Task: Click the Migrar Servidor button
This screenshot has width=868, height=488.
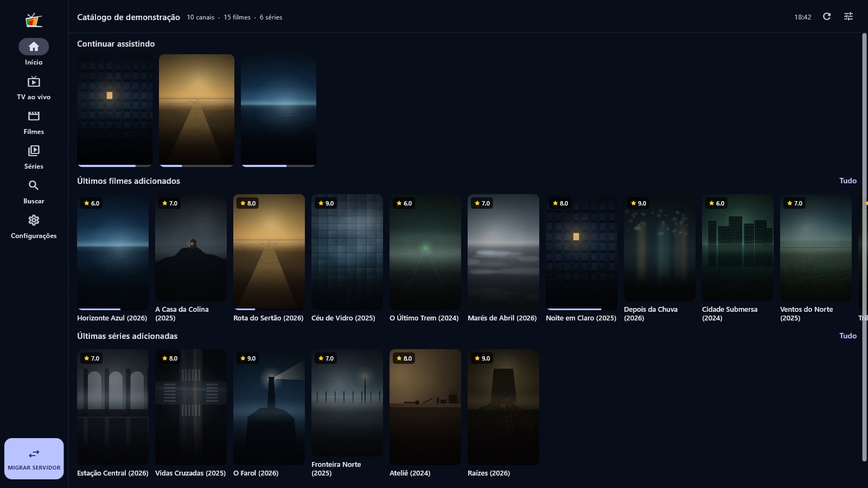Action: [x=34, y=459]
